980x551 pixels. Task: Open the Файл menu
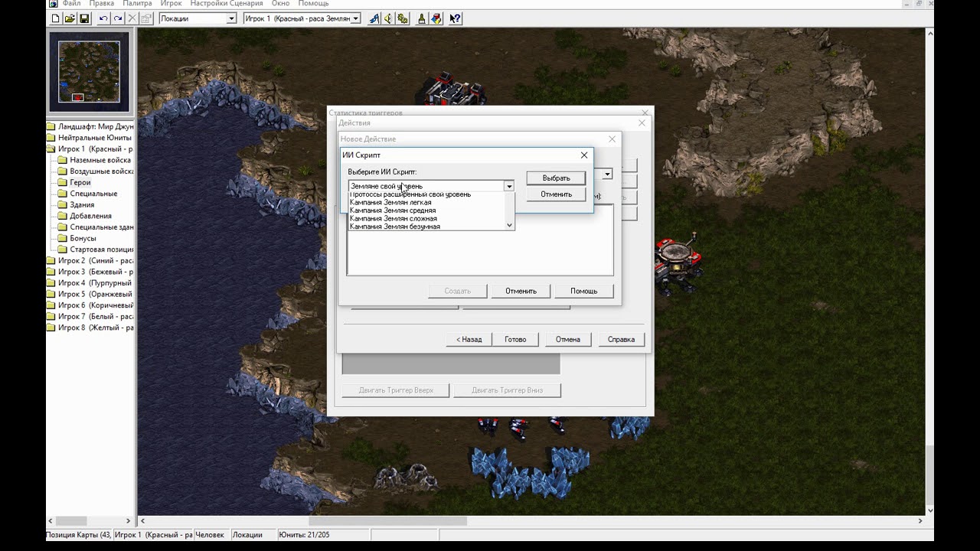pos(71,4)
